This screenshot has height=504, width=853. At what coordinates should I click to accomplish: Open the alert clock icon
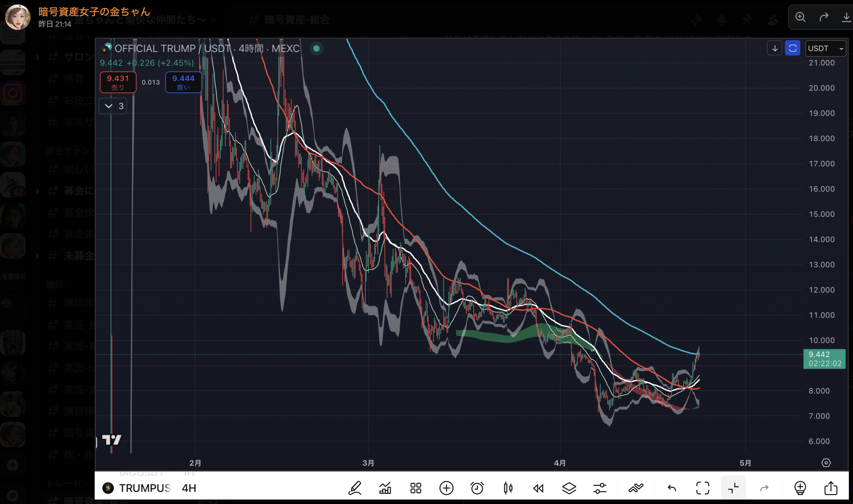477,488
